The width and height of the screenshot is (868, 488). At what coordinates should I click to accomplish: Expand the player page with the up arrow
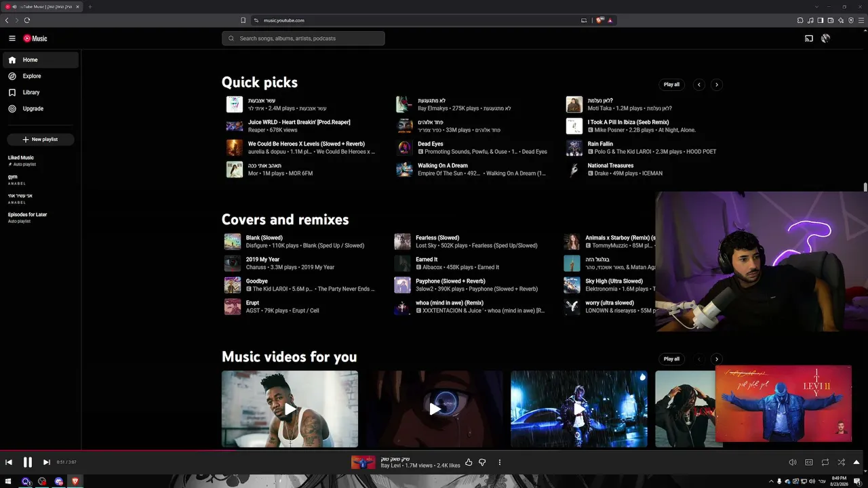click(856, 462)
